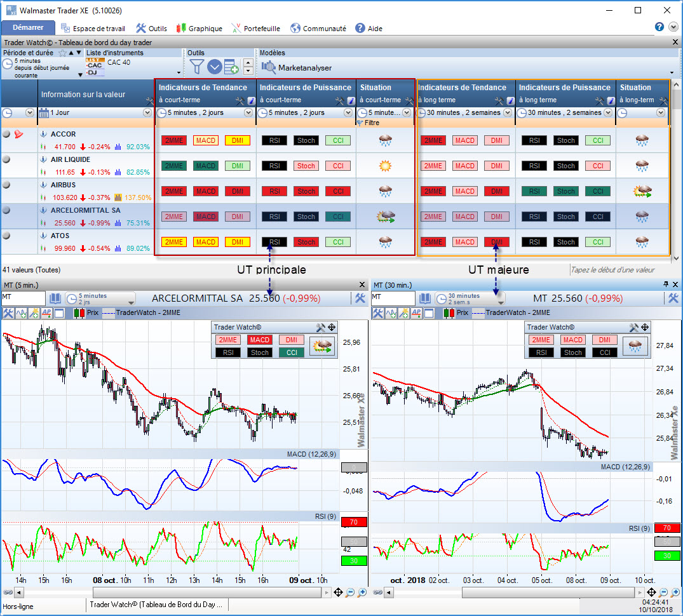Viewport: 683px width, 616px height.
Task: Select the AIRBUS instrument name
Action: point(63,185)
